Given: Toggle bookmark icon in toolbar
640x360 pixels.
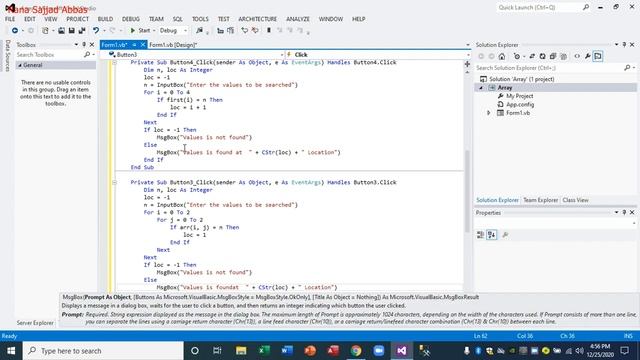Looking at the screenshot, I should click(269, 31).
